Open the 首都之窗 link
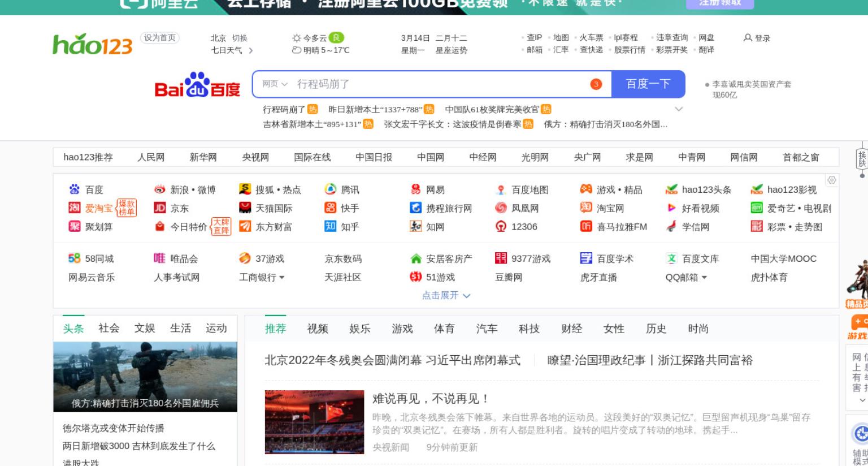This screenshot has height=466, width=868. (x=801, y=157)
